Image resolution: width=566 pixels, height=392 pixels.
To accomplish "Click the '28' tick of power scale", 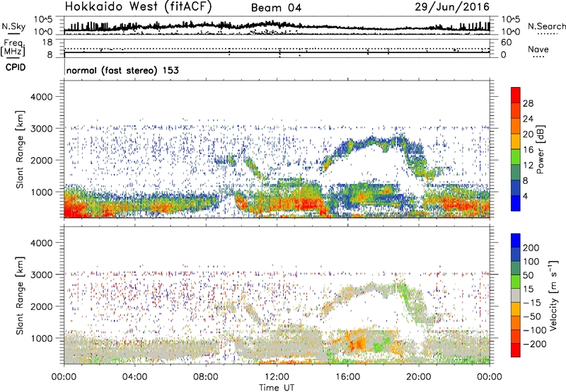I will tap(528, 103).
